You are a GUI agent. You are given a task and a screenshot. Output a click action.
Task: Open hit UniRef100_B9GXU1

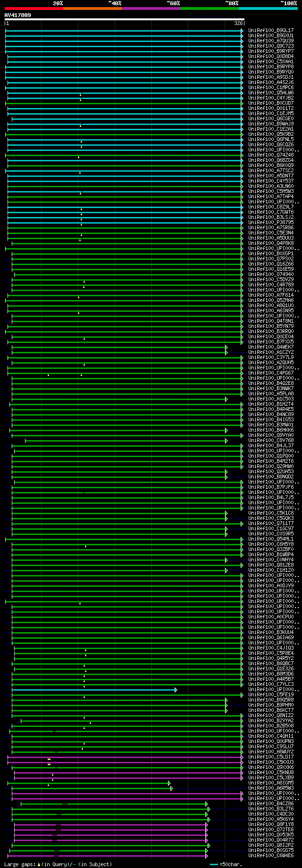pos(271,35)
